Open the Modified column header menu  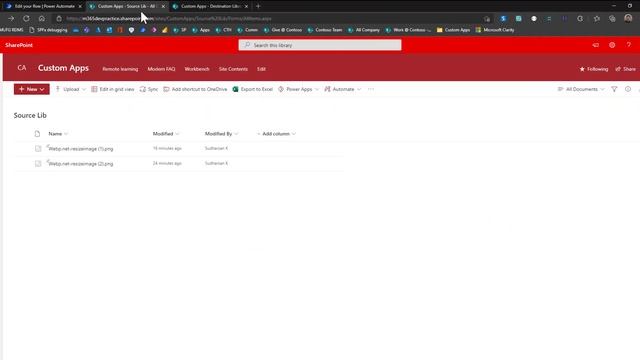166,134
